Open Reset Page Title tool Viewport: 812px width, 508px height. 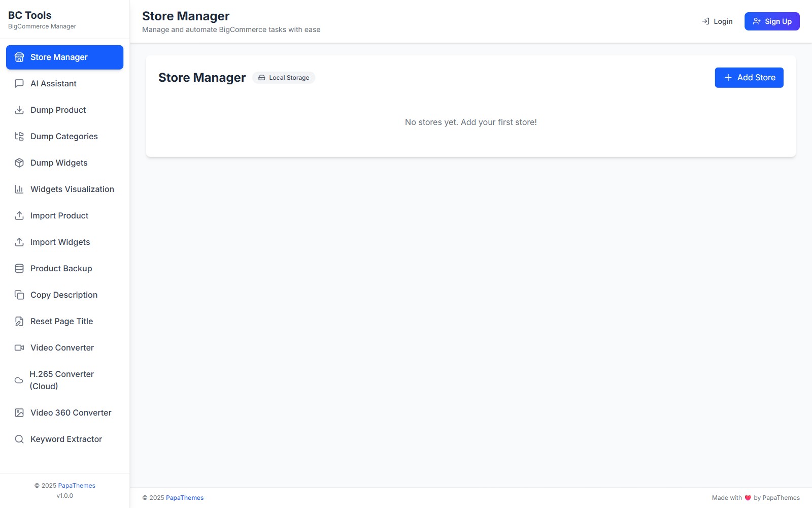coord(64,322)
